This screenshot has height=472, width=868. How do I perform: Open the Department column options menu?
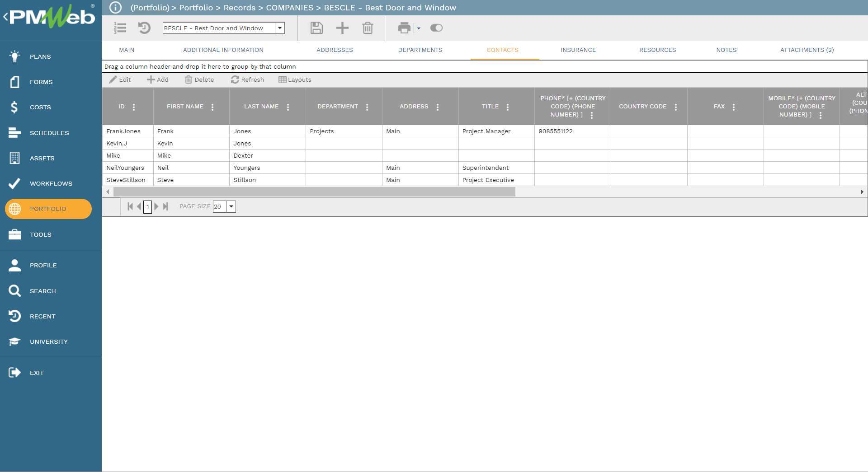(x=367, y=107)
